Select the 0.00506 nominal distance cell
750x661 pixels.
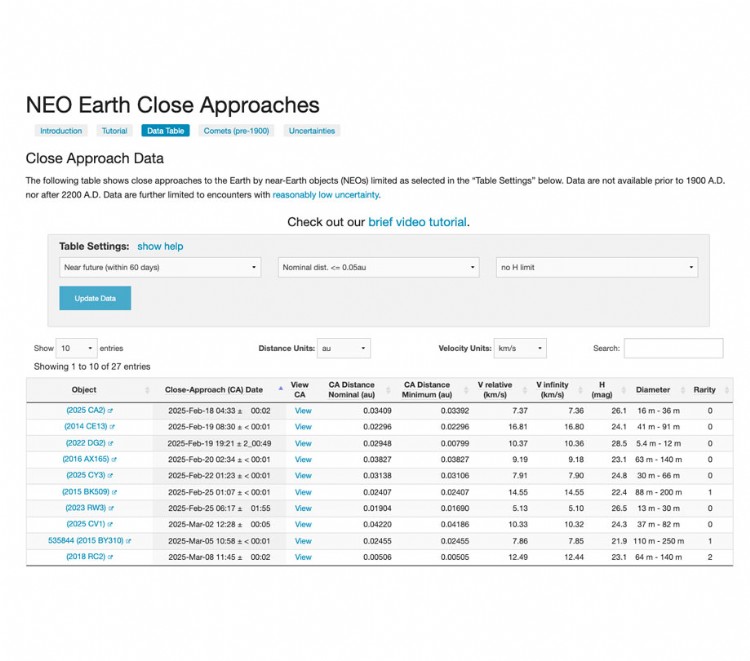coord(377,557)
